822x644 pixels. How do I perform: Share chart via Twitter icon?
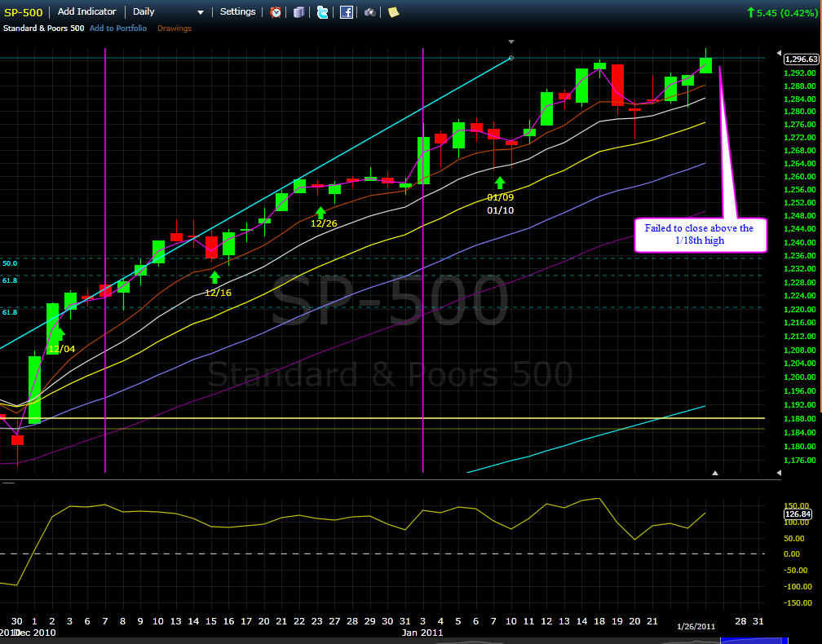click(x=322, y=12)
